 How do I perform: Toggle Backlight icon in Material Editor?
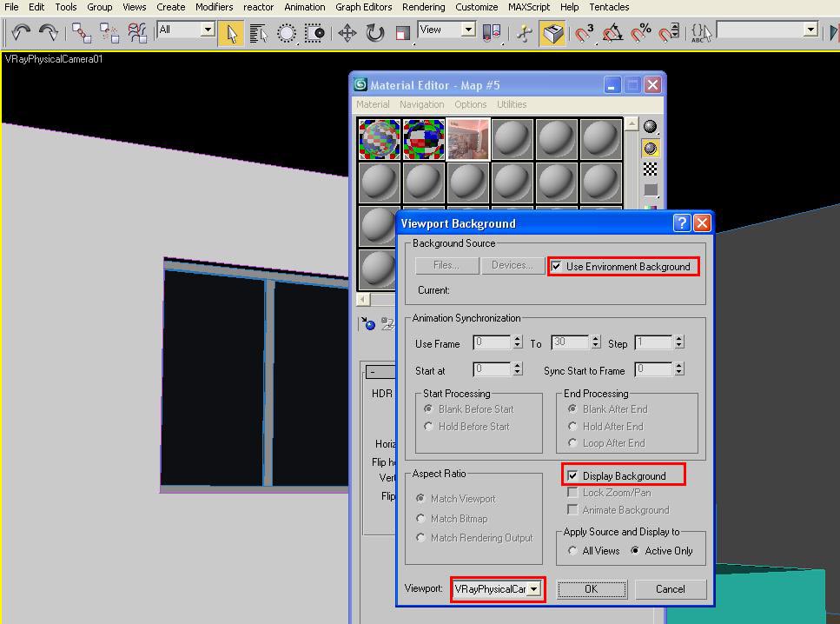(x=650, y=149)
